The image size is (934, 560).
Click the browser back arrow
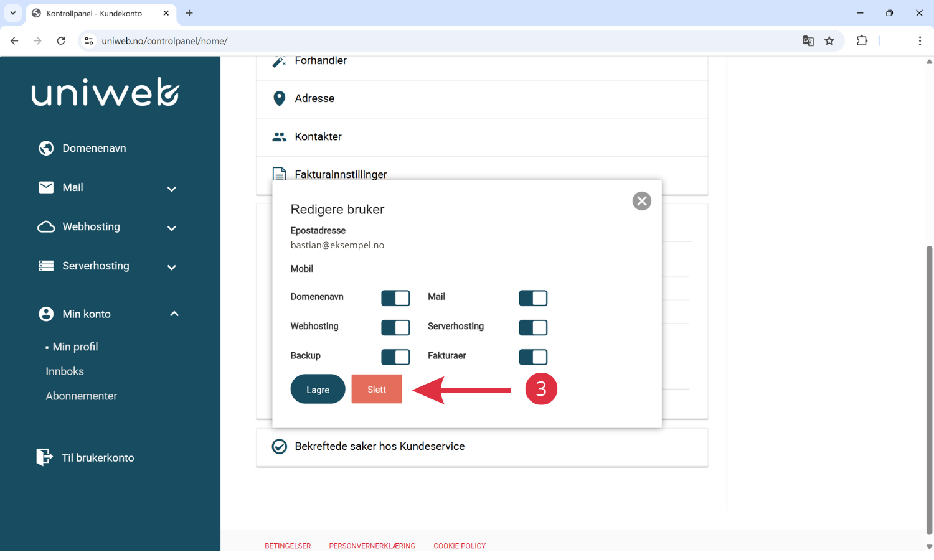pyautogui.click(x=14, y=41)
